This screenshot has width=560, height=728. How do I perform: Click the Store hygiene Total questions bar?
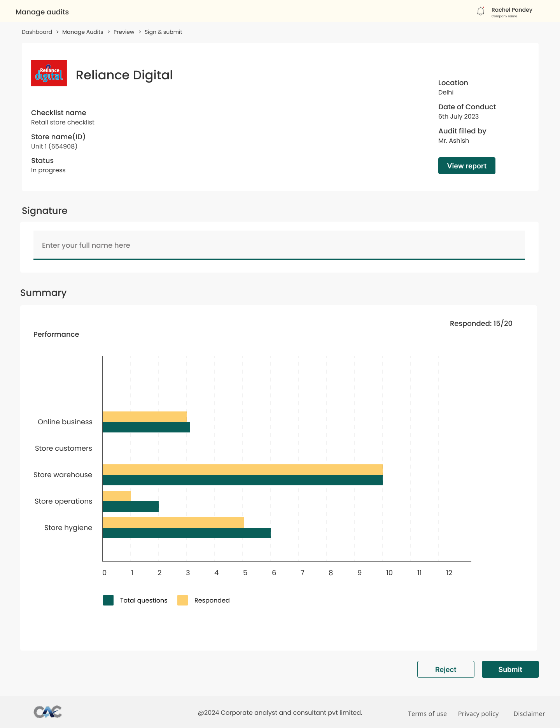(187, 533)
